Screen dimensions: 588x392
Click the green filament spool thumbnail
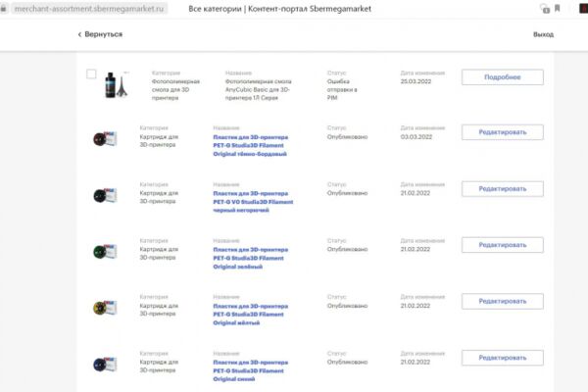click(105, 252)
